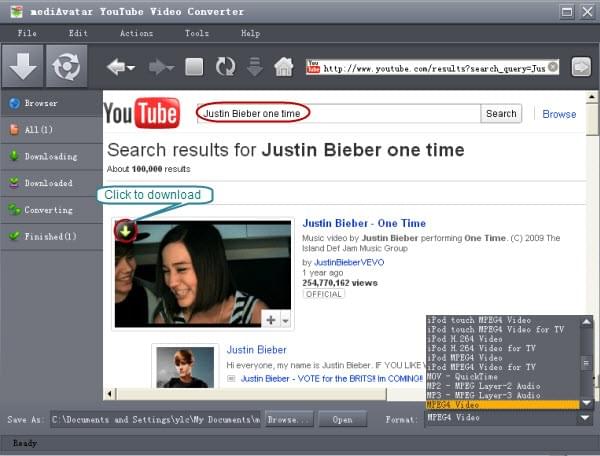This screenshot has height=456, width=600.
Task: Click the YouTube Browse link
Action: pyautogui.click(x=559, y=114)
